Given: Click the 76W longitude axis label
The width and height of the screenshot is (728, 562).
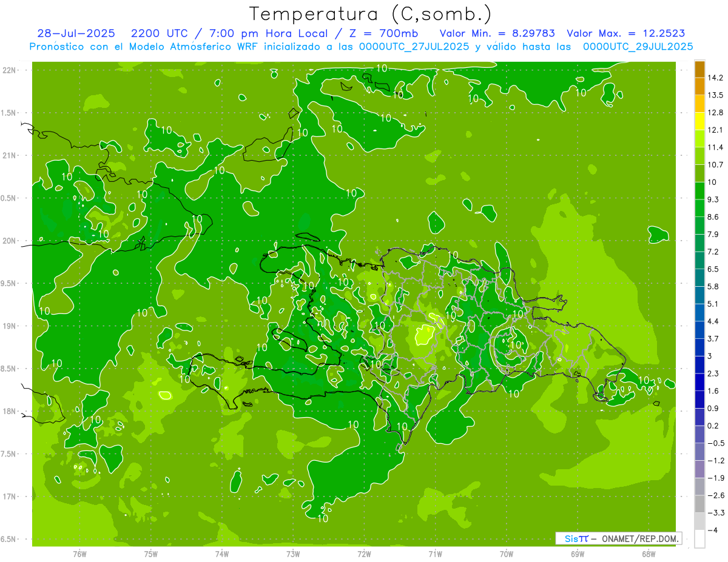Looking at the screenshot, I should click(x=79, y=554).
